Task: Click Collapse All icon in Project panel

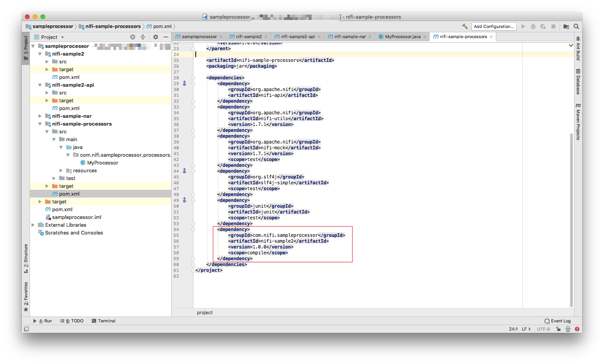Action: point(143,37)
